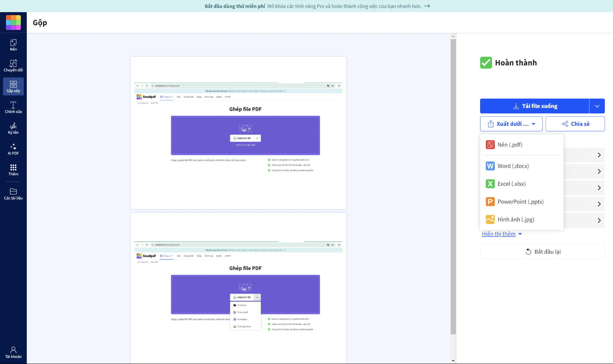Show more tools via Thêm grid icon
This screenshot has height=364, width=613.
click(13, 170)
